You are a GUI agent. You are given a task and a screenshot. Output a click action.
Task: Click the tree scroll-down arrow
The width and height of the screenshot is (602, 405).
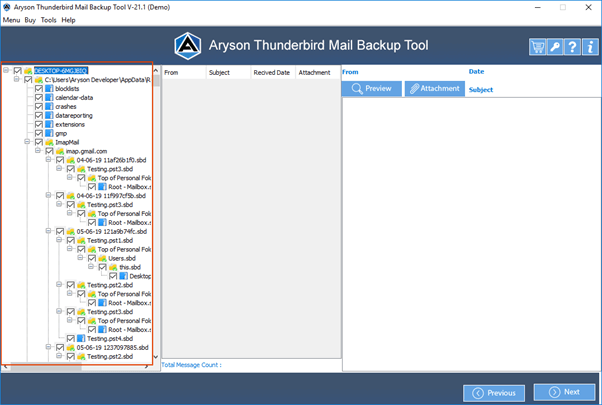coord(156,357)
